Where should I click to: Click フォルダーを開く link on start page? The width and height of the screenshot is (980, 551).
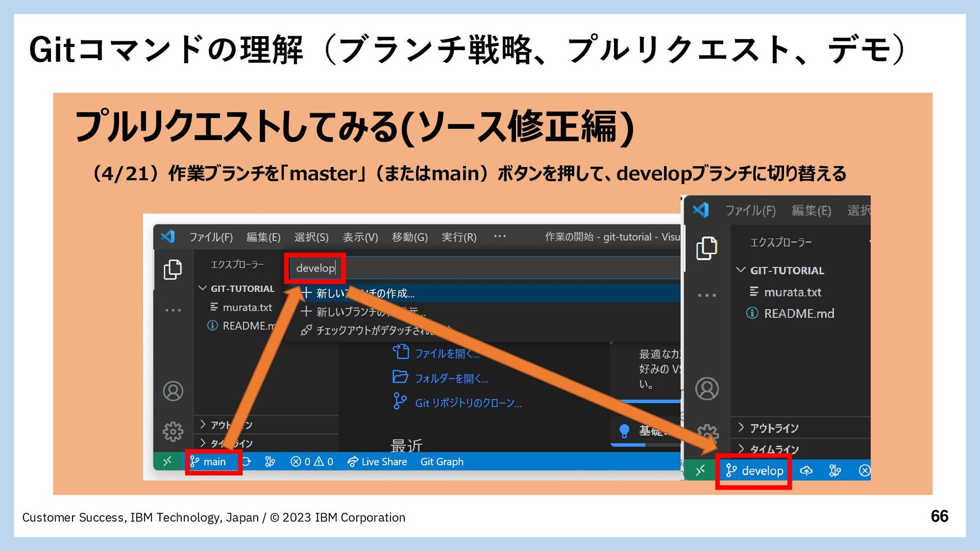[440, 378]
